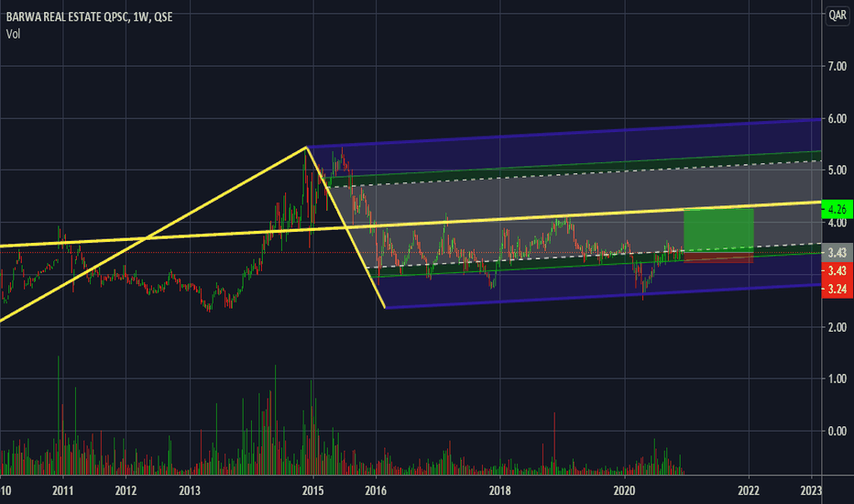Click the 7.00 price axis value
The height and width of the screenshot is (504, 854).
point(838,67)
